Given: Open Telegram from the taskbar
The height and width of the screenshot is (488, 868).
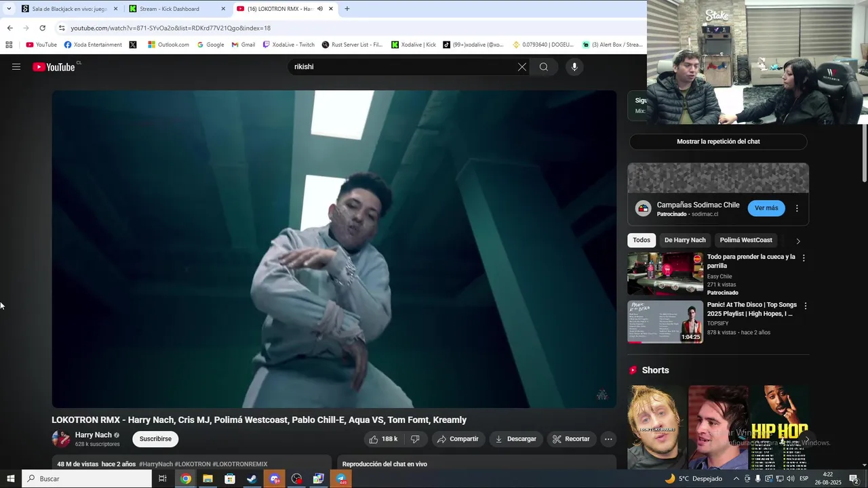Looking at the screenshot, I should click(x=342, y=479).
